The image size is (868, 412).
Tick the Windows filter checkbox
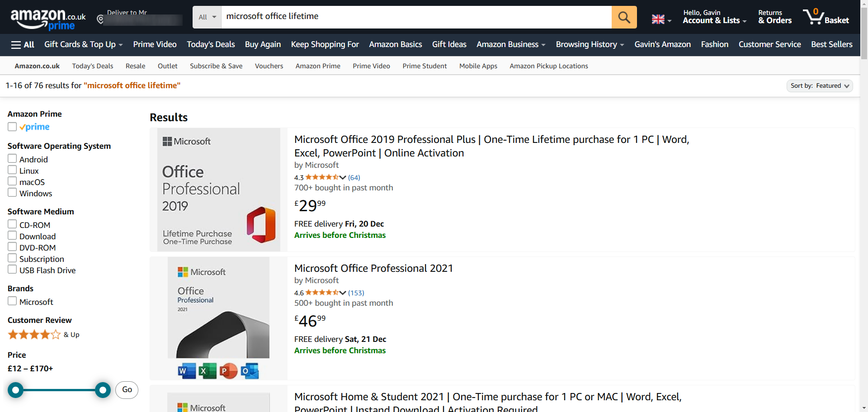click(x=12, y=193)
